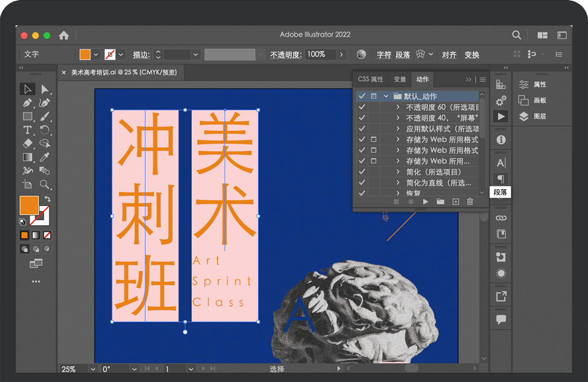Open the Paragraph panel icon
The image size is (588, 382).
(501, 179)
